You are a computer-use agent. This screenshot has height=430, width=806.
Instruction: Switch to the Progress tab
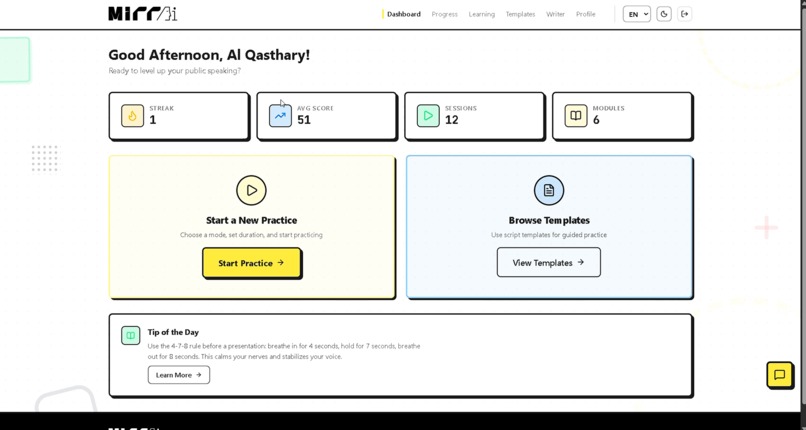[x=445, y=14]
